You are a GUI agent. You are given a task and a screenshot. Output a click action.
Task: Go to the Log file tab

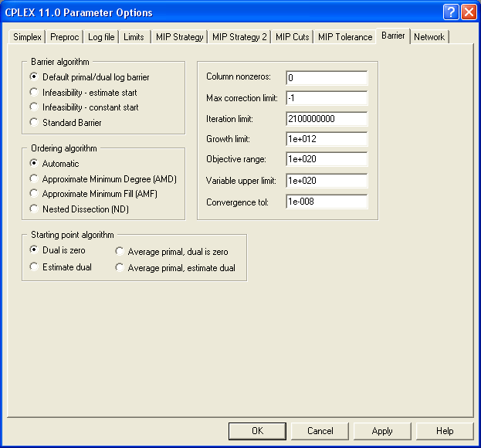(x=101, y=37)
